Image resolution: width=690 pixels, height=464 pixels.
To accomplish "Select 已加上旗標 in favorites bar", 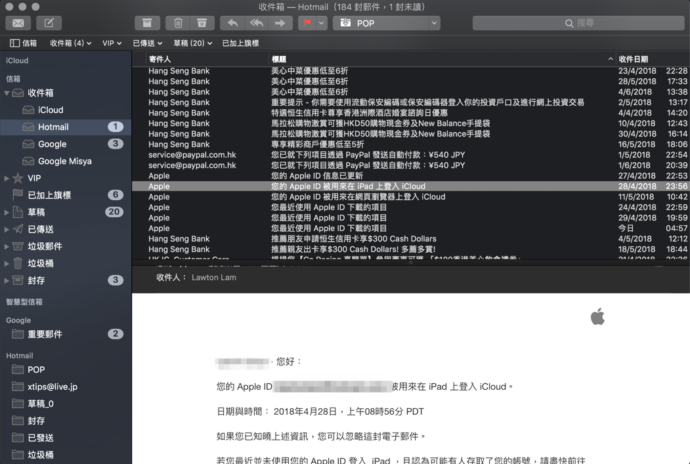I will tap(240, 43).
